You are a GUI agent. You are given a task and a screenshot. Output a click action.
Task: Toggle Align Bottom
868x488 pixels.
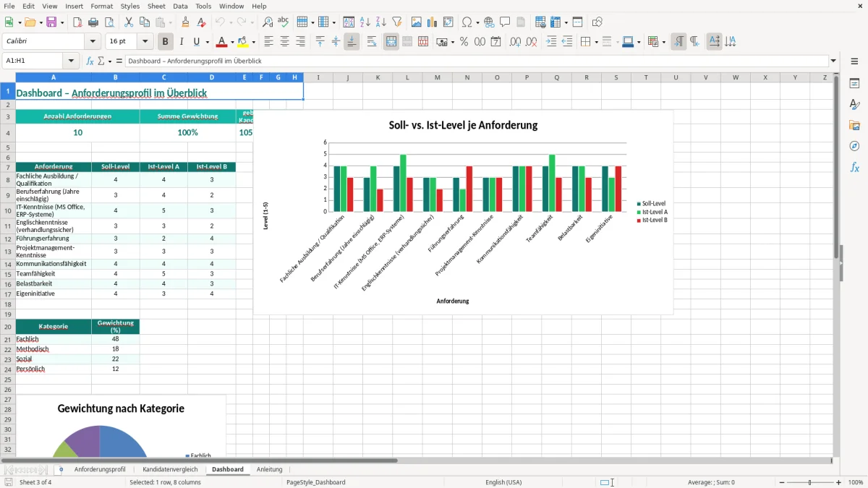pyautogui.click(x=352, y=42)
